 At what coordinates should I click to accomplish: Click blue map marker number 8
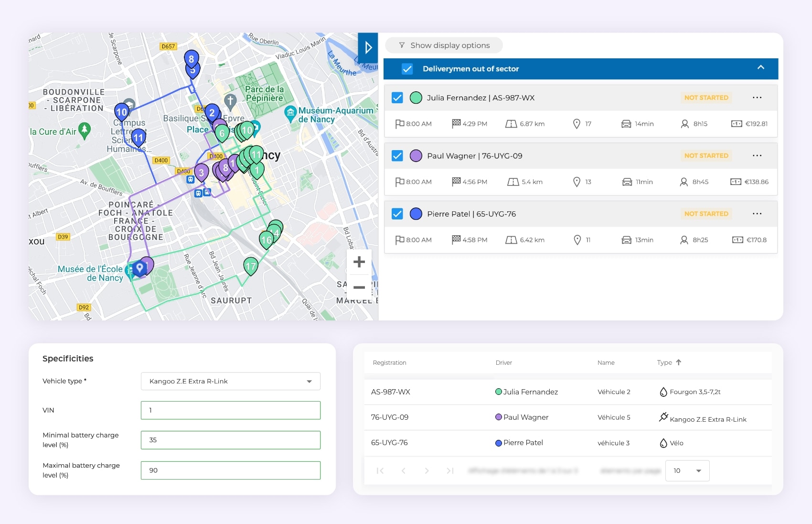pos(192,59)
